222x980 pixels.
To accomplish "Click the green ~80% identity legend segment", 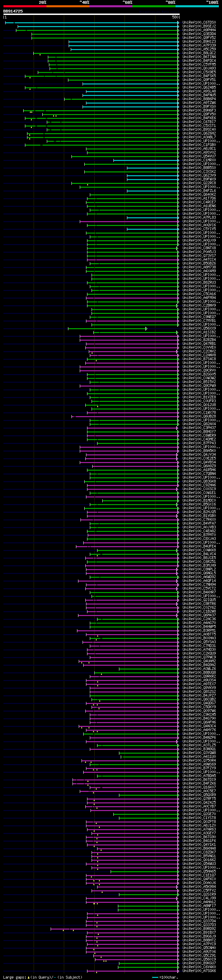I will point(154,6).
